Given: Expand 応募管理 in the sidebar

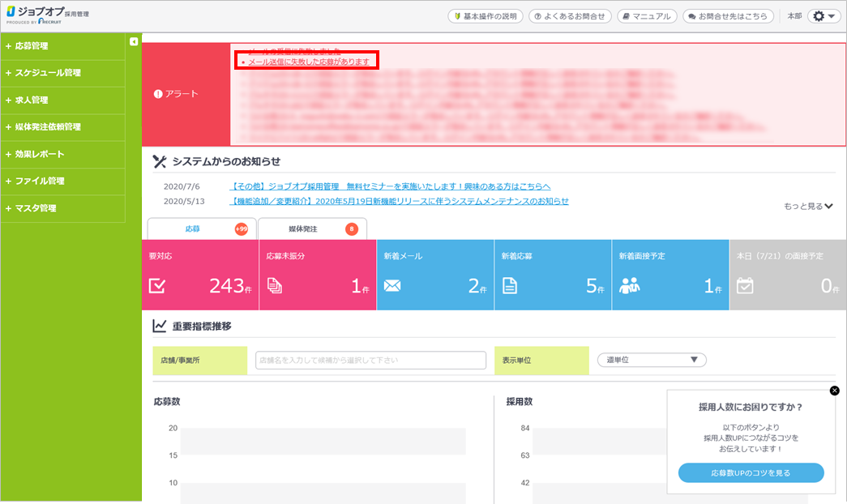Looking at the screenshot, I should pos(62,46).
